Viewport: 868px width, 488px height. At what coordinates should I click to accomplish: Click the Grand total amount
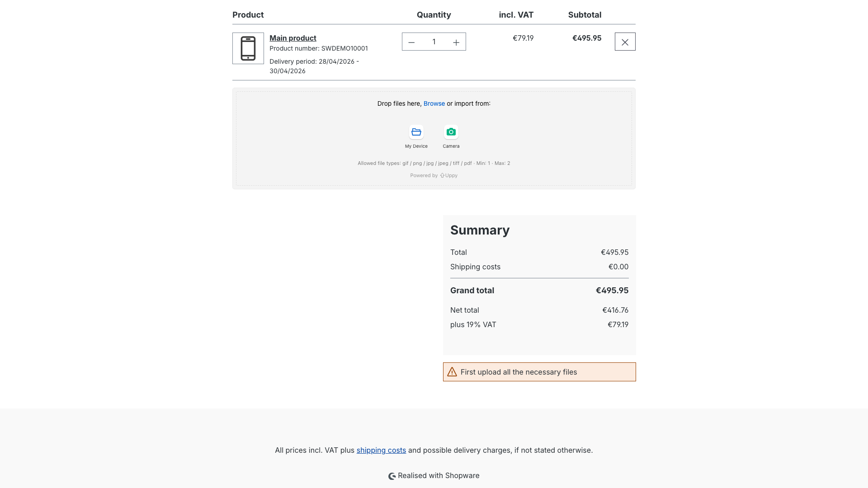point(612,291)
